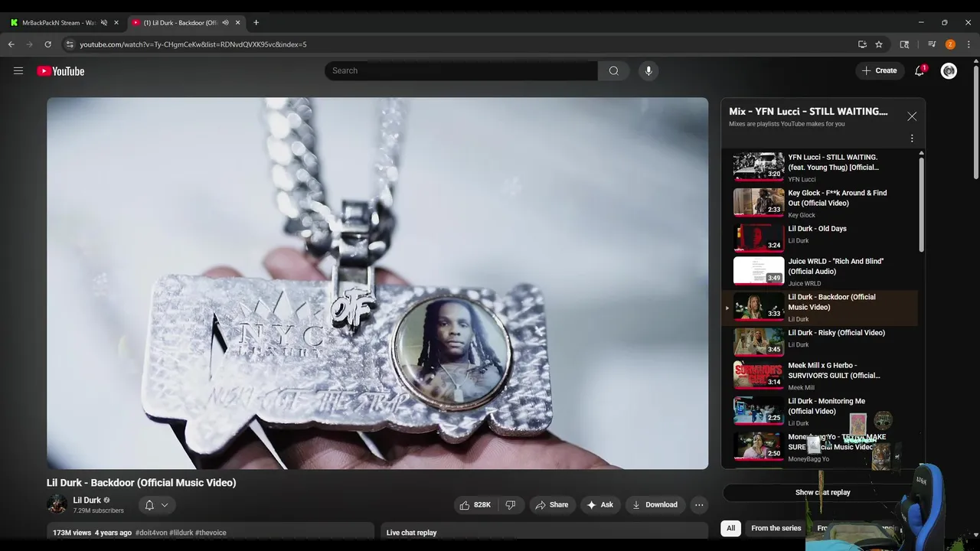
Task: Open the YouTube guide hamburger menu
Action: point(18,71)
